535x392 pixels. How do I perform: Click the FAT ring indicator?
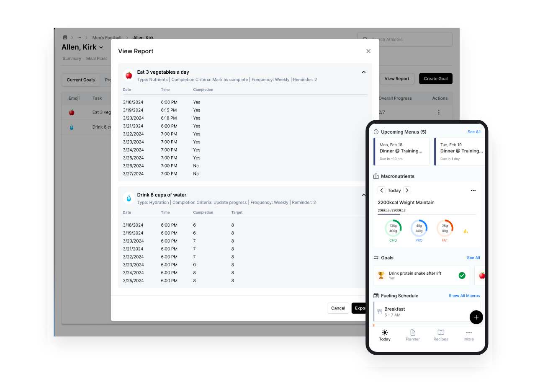445,228
